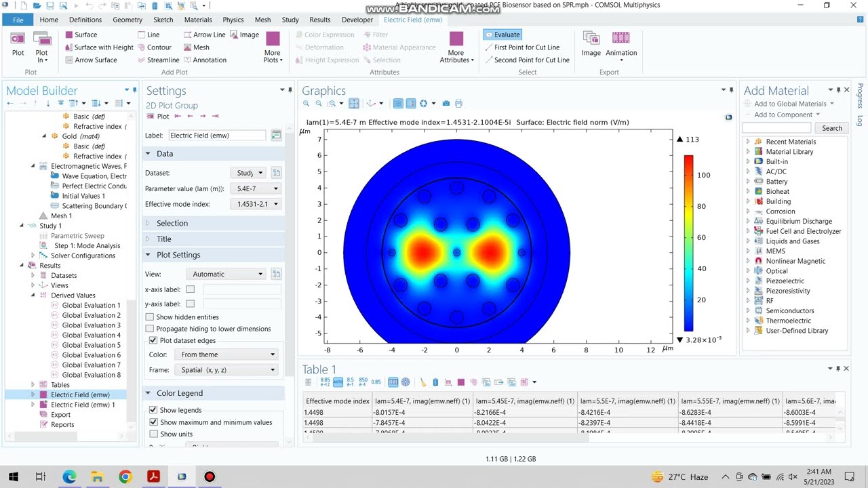This screenshot has height=488, width=868.
Task: Click the Evaluate button
Action: point(502,35)
